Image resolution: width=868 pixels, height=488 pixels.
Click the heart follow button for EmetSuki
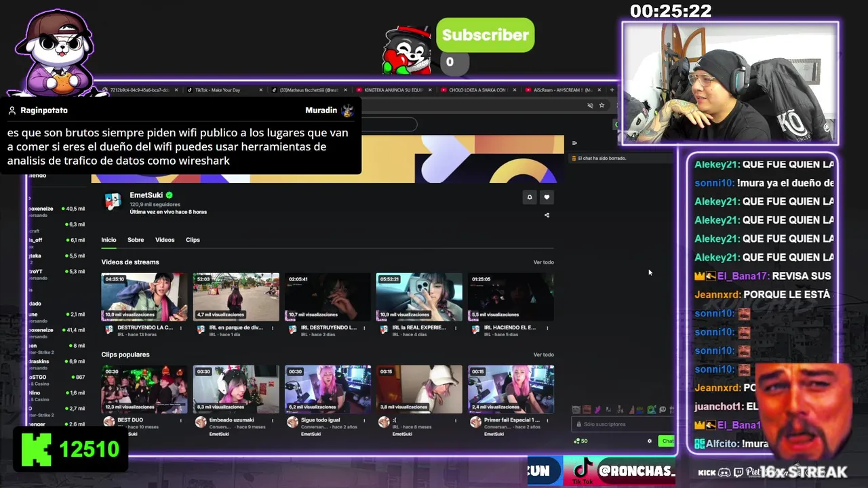[x=547, y=197]
